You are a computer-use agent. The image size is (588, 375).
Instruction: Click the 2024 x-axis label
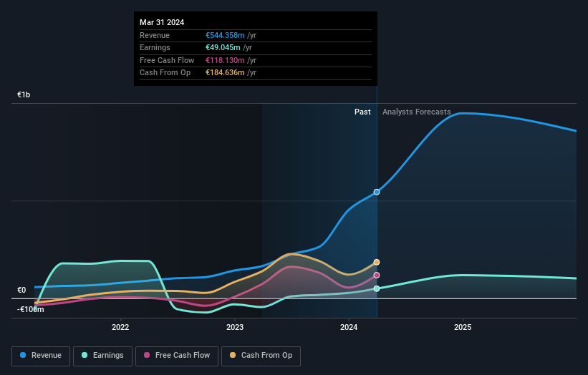pos(349,328)
